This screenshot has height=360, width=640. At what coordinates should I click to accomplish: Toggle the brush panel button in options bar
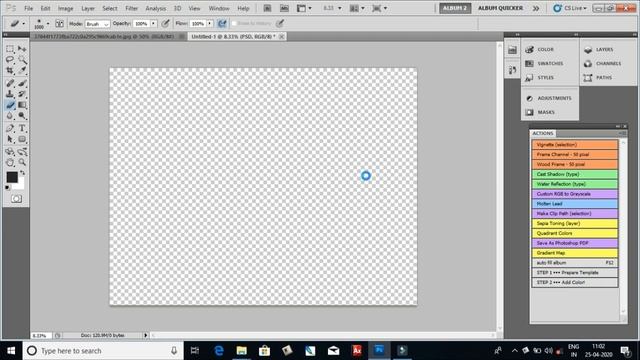point(59,24)
